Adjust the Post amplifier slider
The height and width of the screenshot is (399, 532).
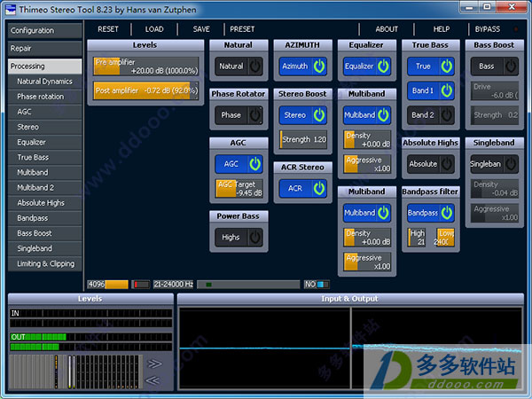tap(146, 90)
